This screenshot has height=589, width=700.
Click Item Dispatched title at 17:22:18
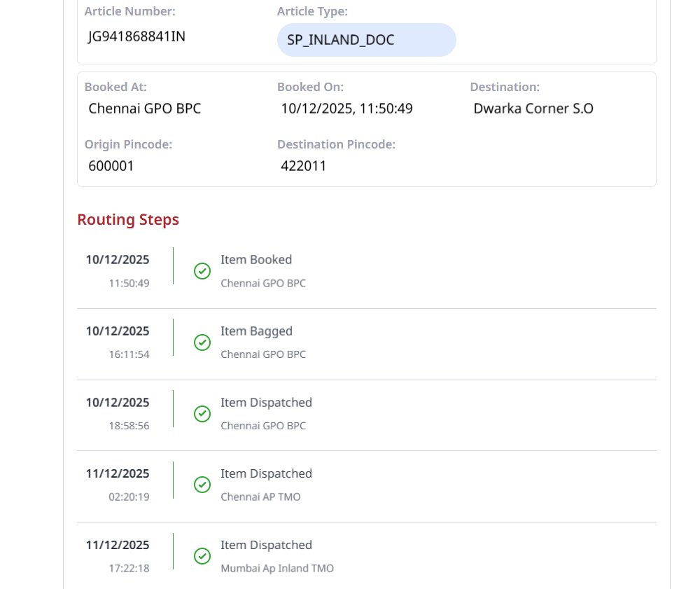(266, 546)
